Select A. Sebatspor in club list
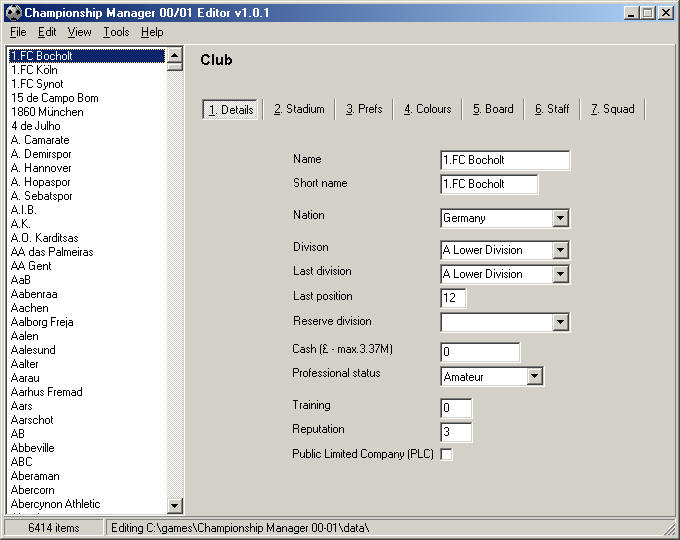Viewport: 680px width, 540px height. point(87,196)
